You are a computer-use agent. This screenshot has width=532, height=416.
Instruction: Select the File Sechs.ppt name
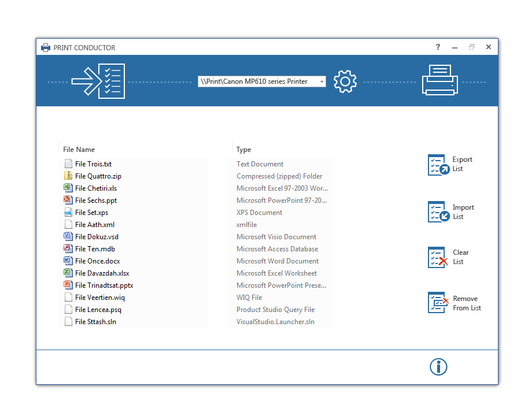[96, 200]
